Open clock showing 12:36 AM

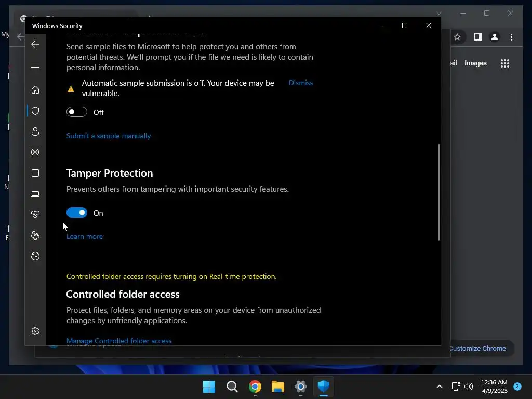pos(495,387)
